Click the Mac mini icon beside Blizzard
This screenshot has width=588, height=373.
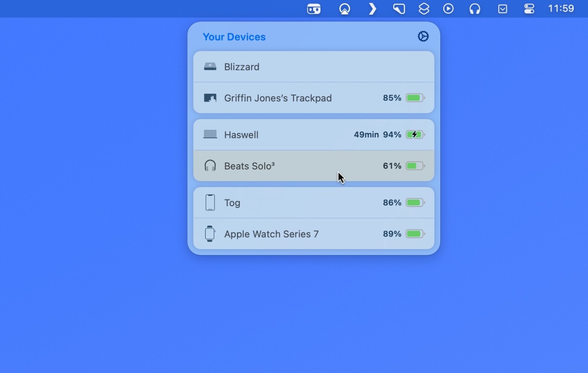[x=210, y=66]
